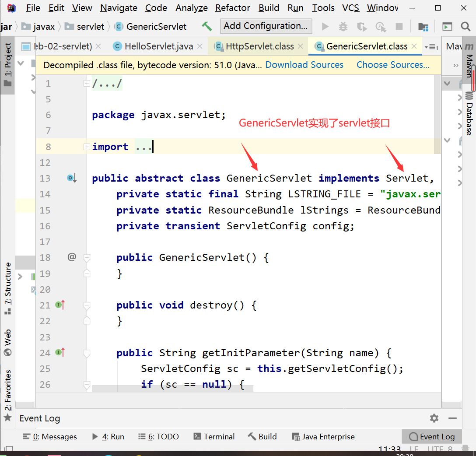The image size is (476, 456).
Task: Open the Project Structure toolbar icon
Action: [x=423, y=27]
